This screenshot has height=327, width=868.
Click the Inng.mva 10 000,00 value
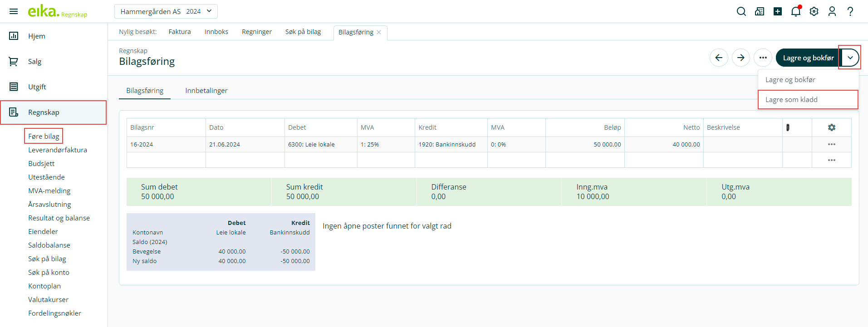click(593, 196)
